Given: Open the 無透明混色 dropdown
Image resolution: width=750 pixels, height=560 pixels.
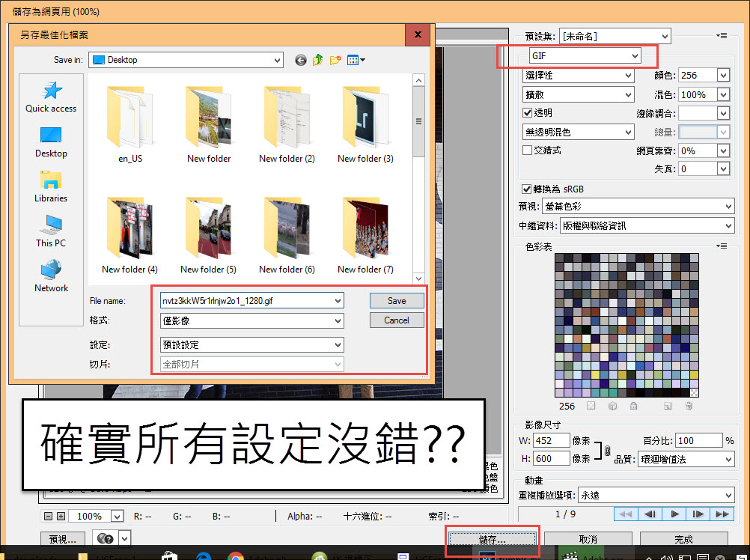Looking at the screenshot, I should (579, 132).
